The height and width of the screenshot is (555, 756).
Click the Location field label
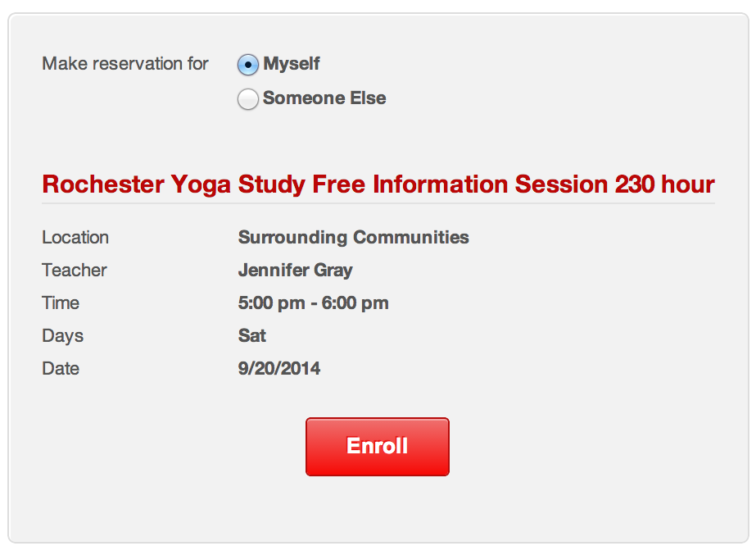[x=75, y=238]
